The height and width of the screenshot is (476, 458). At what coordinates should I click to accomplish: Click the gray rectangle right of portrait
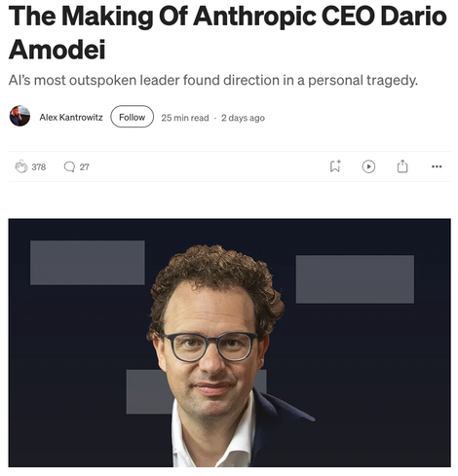(355, 279)
